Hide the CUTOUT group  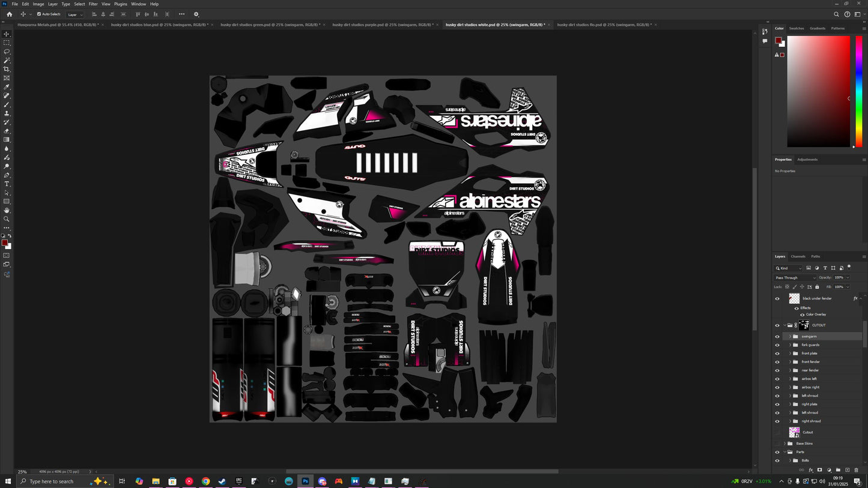tap(777, 325)
